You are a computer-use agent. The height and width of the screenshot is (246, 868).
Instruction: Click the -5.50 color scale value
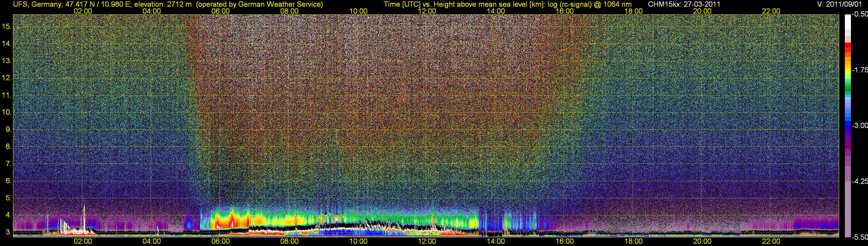pyautogui.click(x=860, y=237)
